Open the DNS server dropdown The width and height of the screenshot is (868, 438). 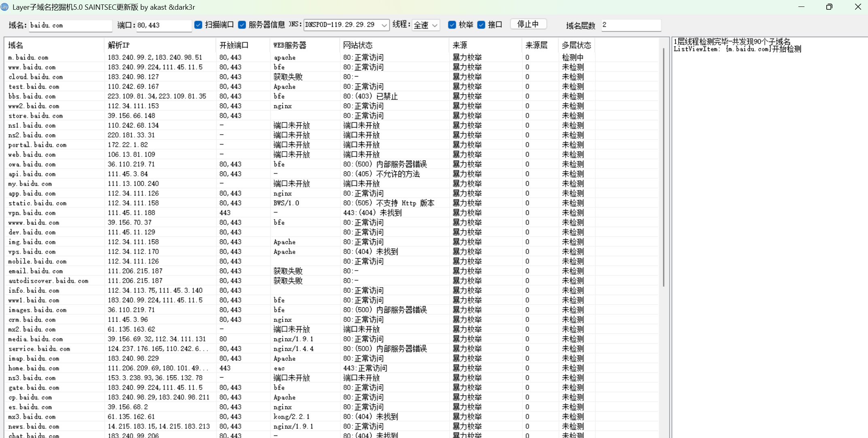[x=384, y=25]
